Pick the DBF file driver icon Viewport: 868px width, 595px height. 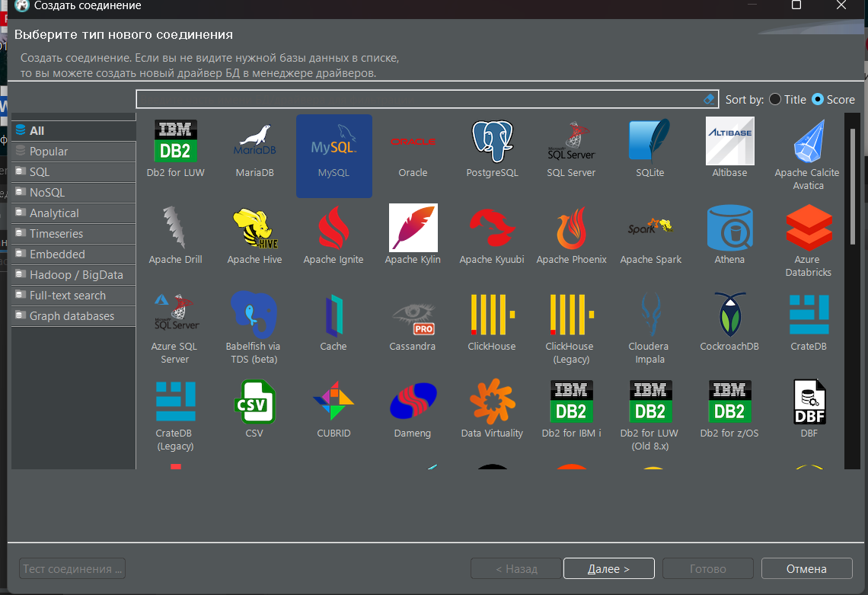809,401
